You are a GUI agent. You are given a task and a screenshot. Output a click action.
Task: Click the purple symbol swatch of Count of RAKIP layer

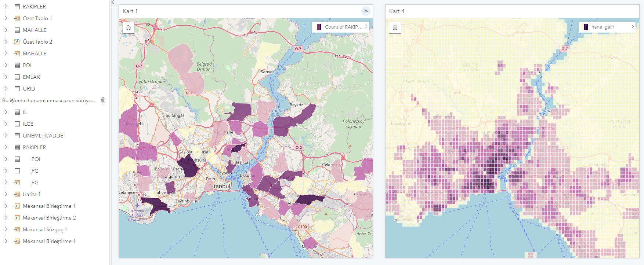(x=319, y=27)
